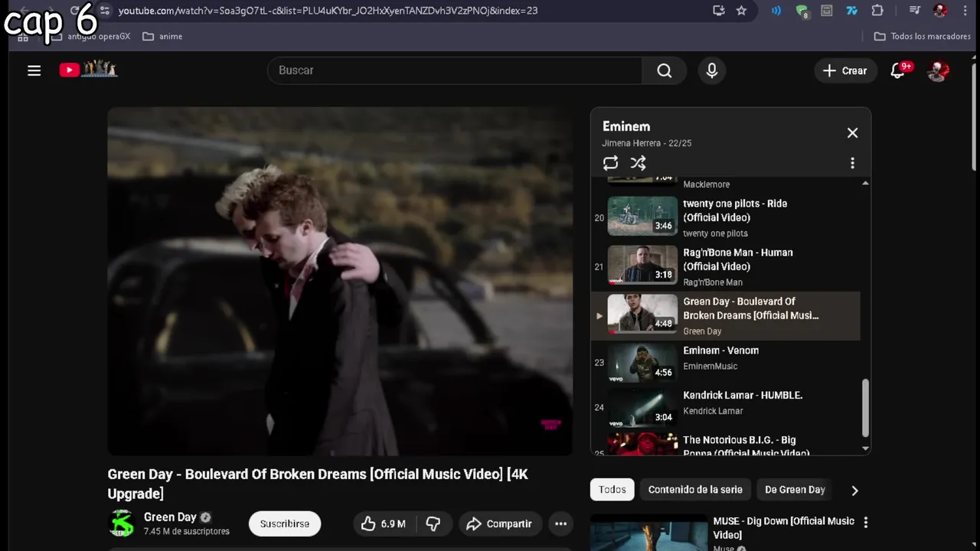The width and height of the screenshot is (980, 551).
Task: Open the YouTube hamburger guide menu
Action: coord(34,70)
